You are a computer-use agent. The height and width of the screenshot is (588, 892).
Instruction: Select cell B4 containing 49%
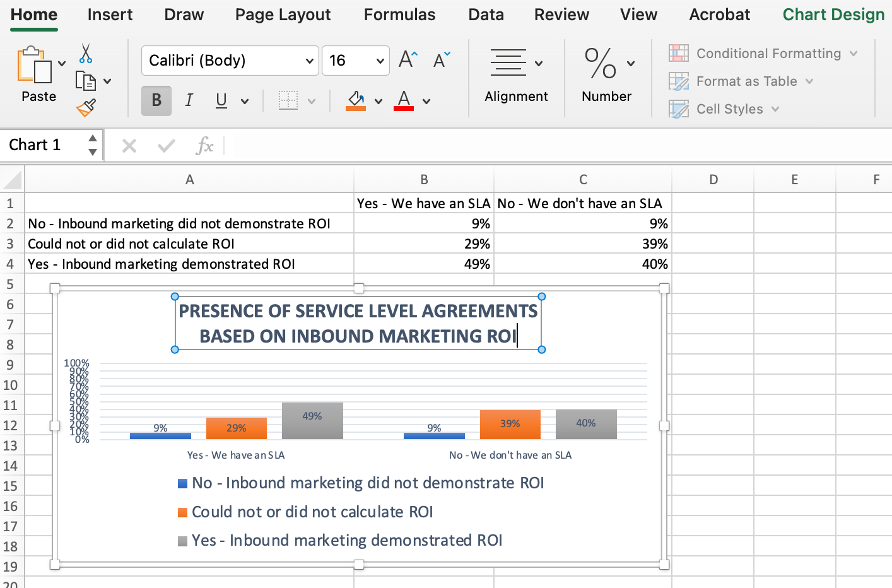coord(424,264)
